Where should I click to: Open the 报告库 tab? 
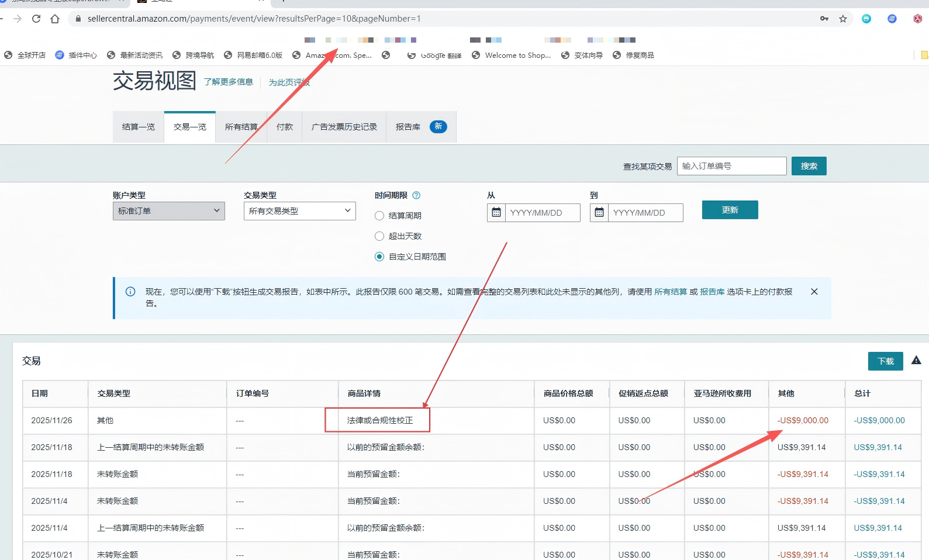[408, 127]
